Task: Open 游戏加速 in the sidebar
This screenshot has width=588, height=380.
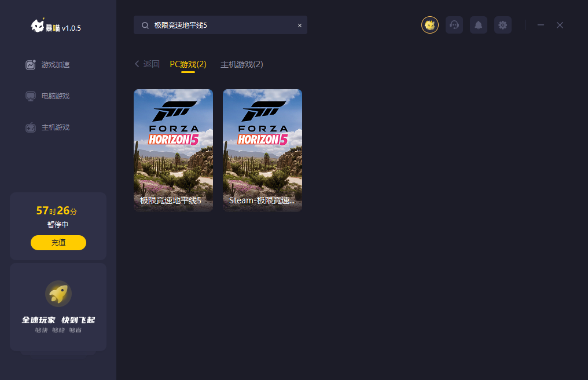Action: [47, 65]
